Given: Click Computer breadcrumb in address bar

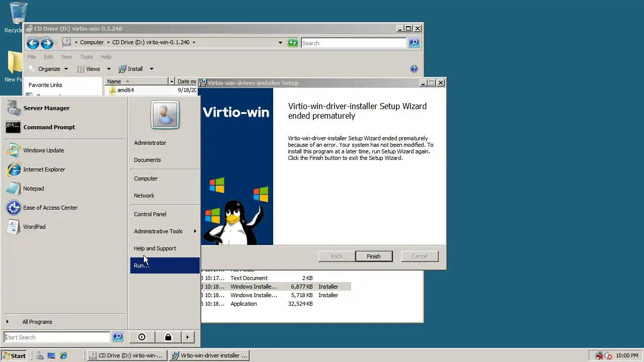Looking at the screenshot, I should [x=92, y=42].
